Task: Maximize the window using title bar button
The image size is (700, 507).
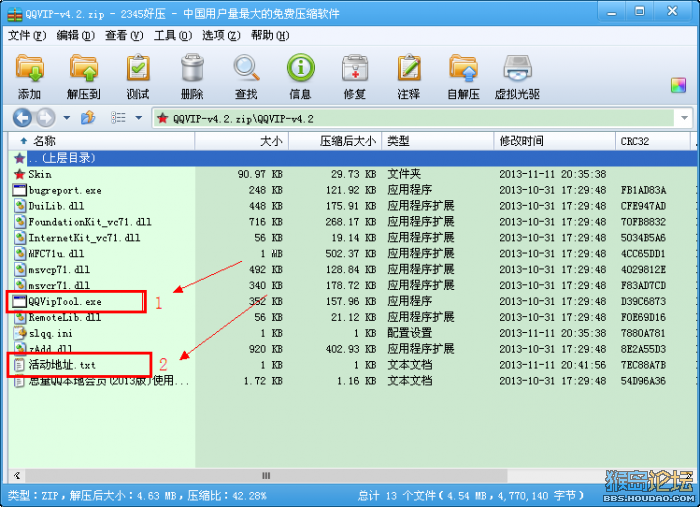Action: [640, 12]
